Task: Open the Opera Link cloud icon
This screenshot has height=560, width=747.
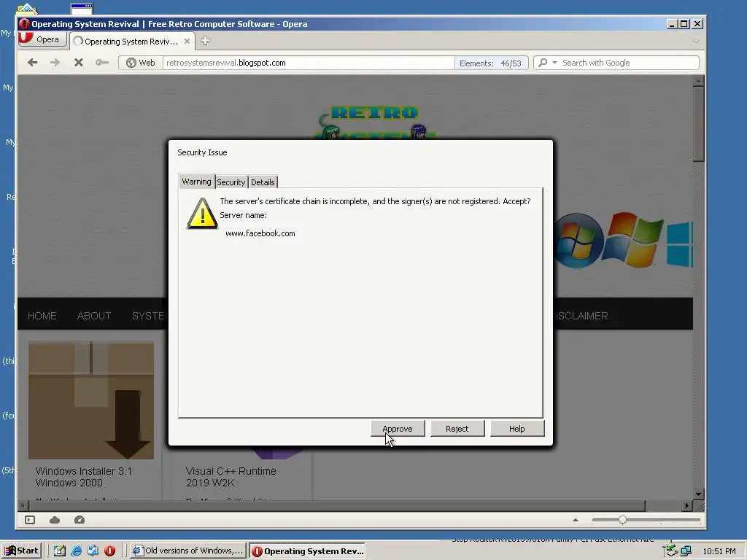Action: (x=55, y=520)
